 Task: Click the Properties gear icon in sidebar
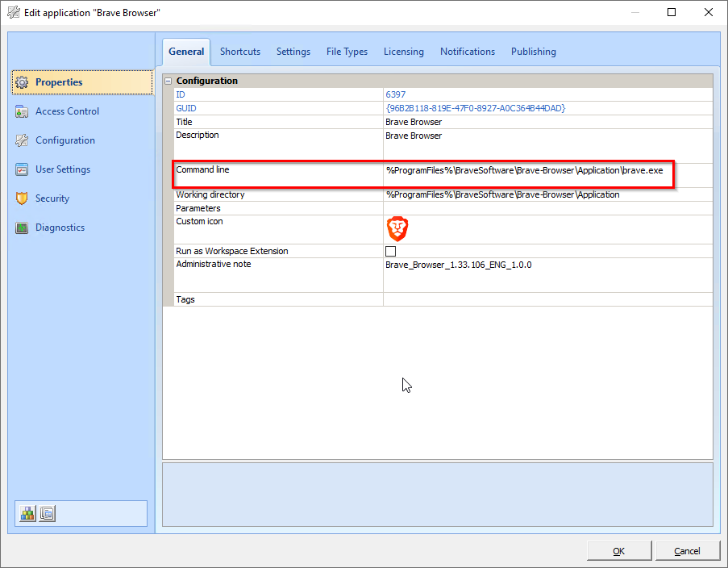pos(22,82)
